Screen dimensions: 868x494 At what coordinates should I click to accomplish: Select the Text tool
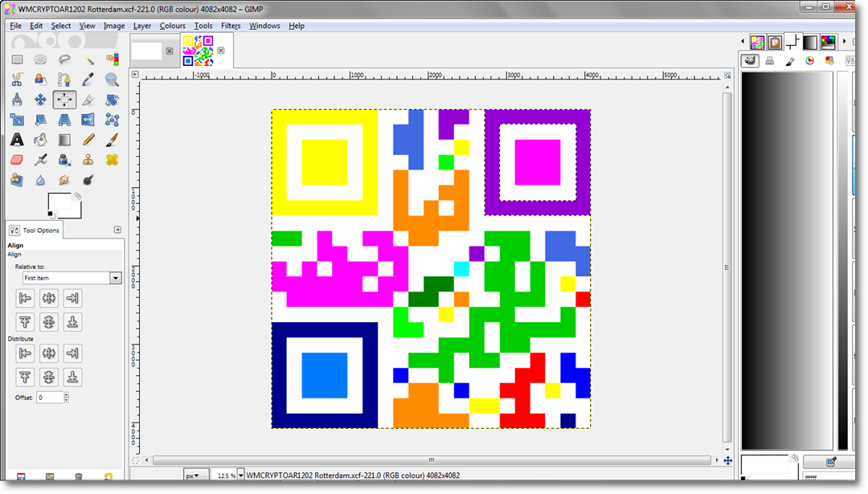[17, 140]
